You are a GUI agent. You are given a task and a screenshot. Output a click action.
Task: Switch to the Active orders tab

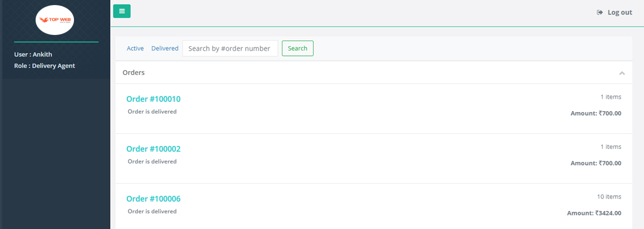(x=135, y=49)
